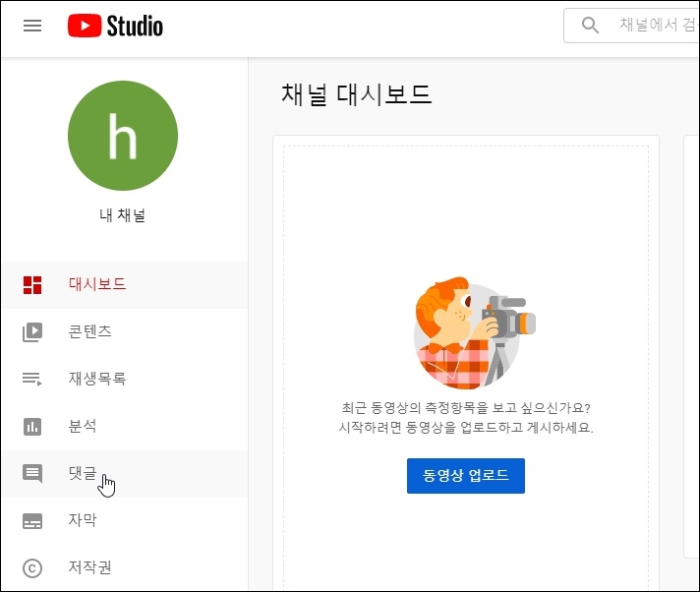The image size is (700, 592).
Task: Select 대시보드 in the sidebar
Action: point(125,285)
